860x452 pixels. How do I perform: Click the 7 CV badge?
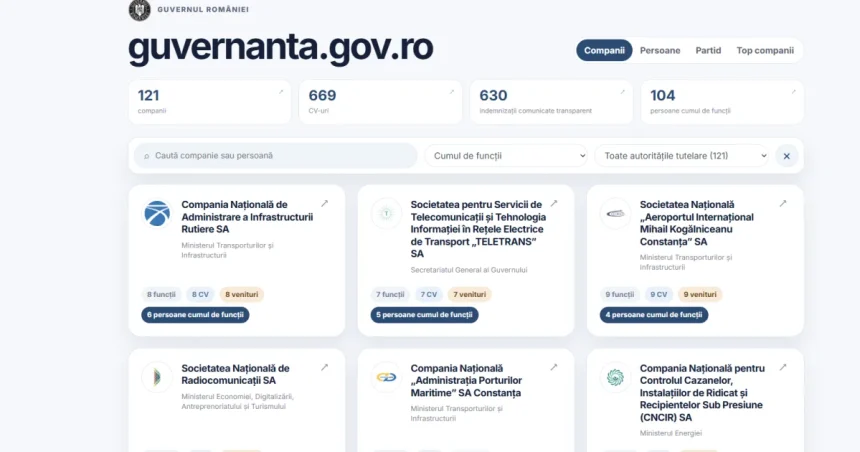coord(429,295)
